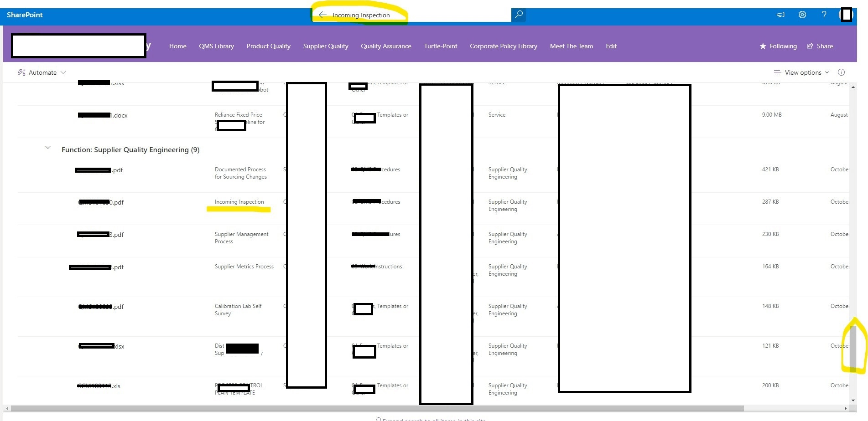Click 'Documented Process for Sourcing Changes' title
Screen dimensions: 868x421
[x=241, y=173]
